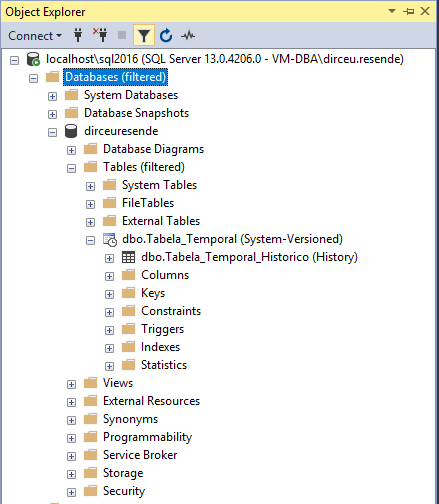
Task: Click the grayed-out Stop square icon
Action: [122, 35]
